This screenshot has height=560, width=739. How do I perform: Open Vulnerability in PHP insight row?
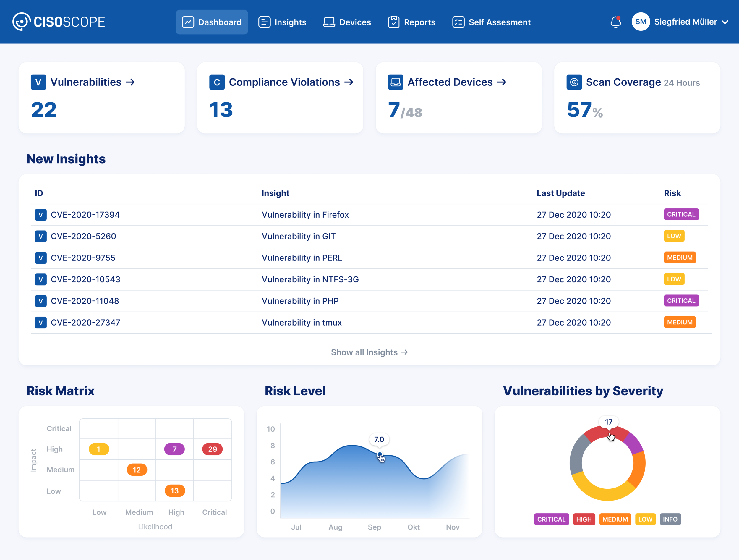coord(300,301)
